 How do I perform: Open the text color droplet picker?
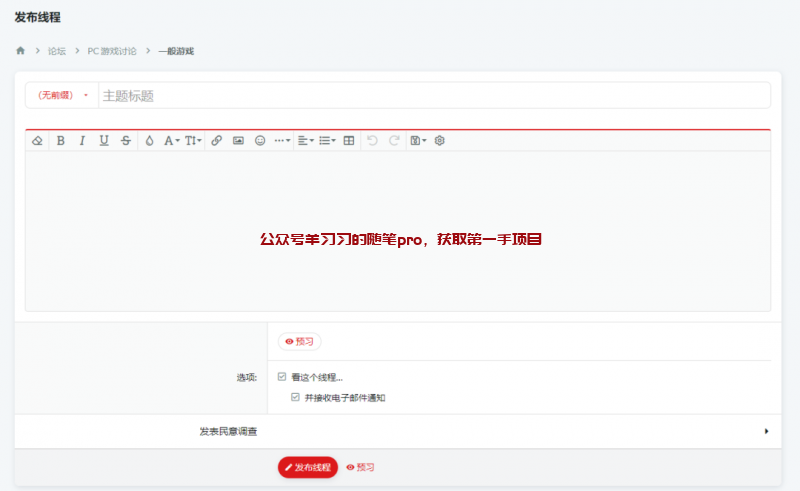149,141
